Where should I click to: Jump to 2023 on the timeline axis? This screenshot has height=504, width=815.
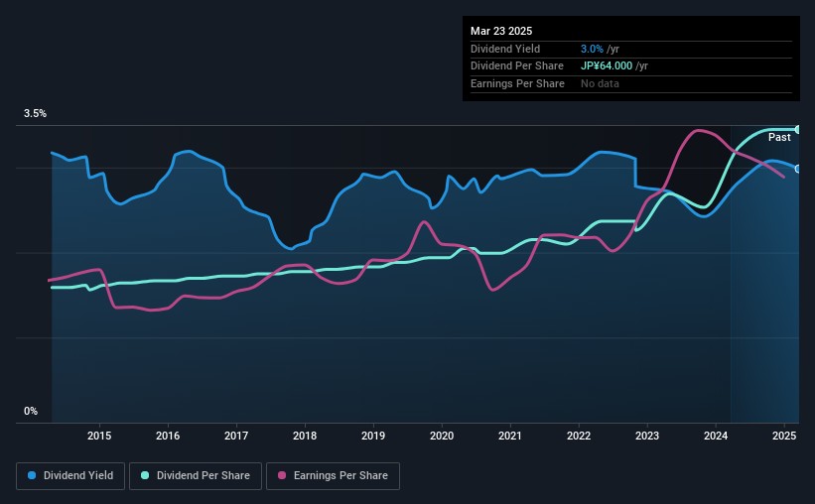647,436
